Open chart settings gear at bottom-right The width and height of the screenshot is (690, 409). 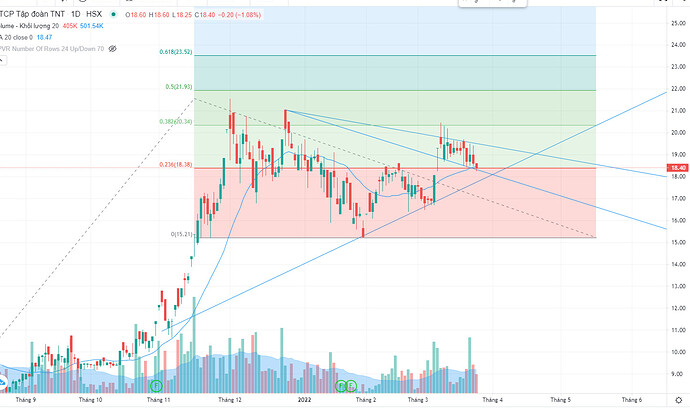[x=679, y=400]
